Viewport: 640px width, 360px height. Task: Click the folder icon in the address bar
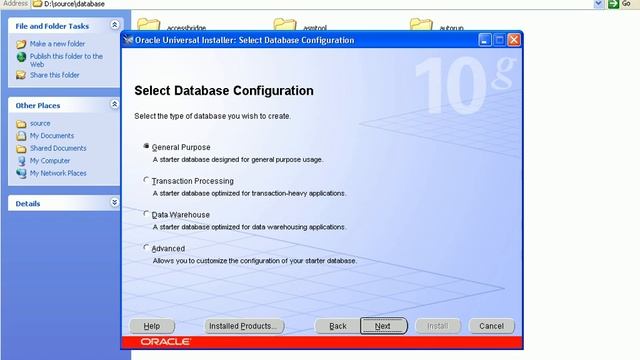37,4
